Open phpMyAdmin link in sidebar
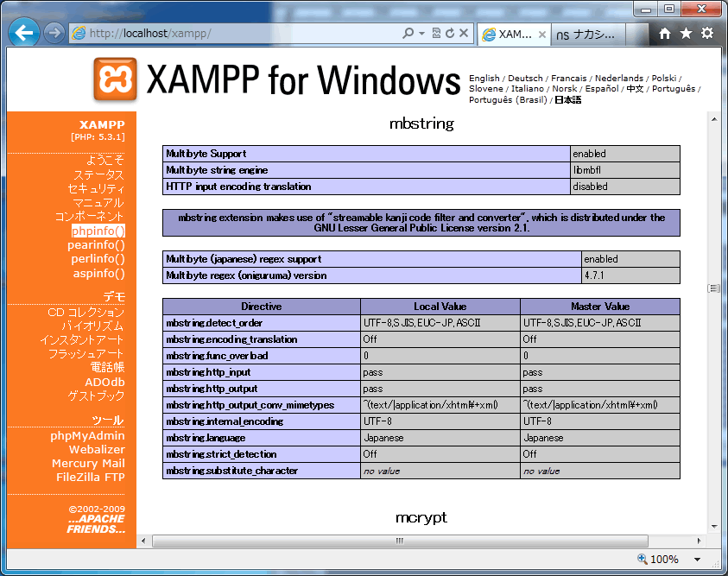728x576 pixels. 87,436
